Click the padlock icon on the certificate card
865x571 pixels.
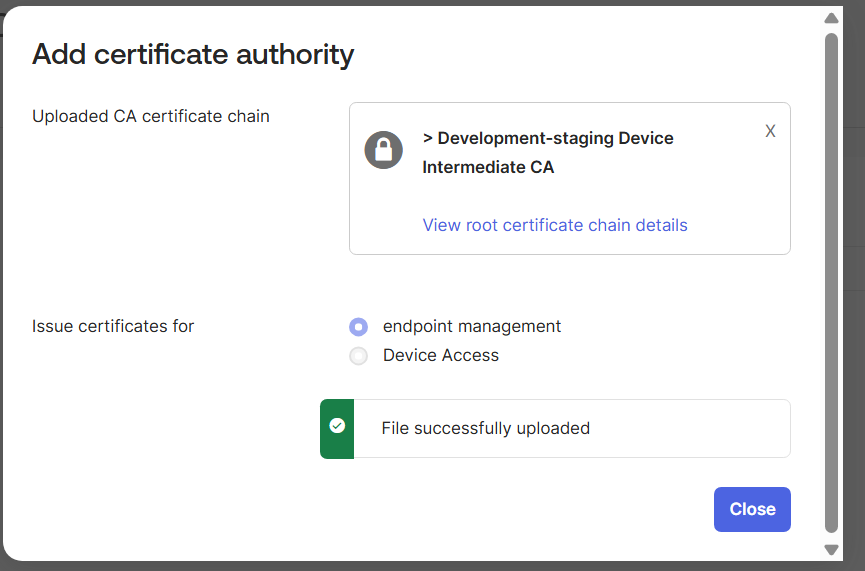(383, 151)
